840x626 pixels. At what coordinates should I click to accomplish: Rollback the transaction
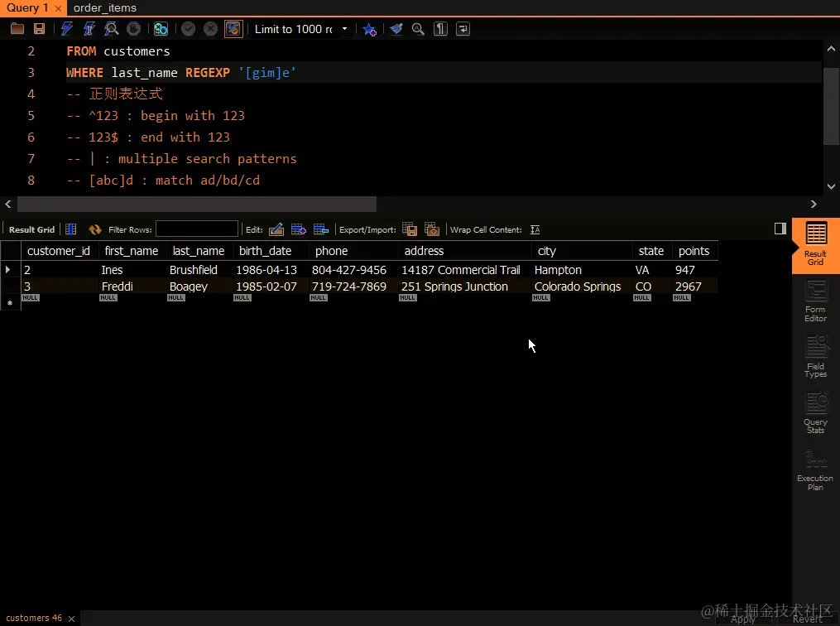point(210,29)
